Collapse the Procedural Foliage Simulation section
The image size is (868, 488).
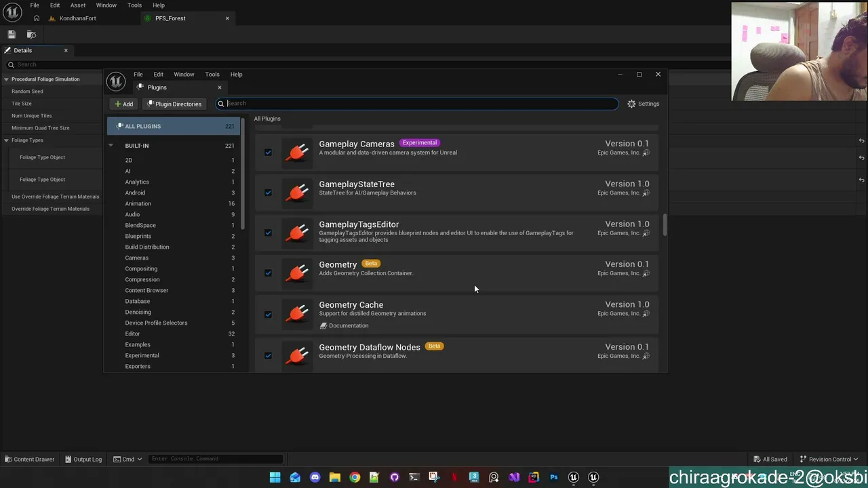pos(6,79)
